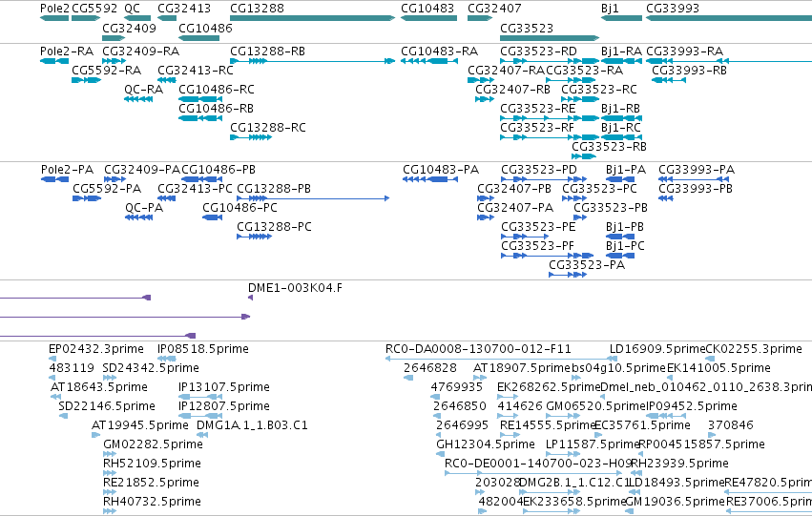Click transcript CG13288-RB

(312, 61)
